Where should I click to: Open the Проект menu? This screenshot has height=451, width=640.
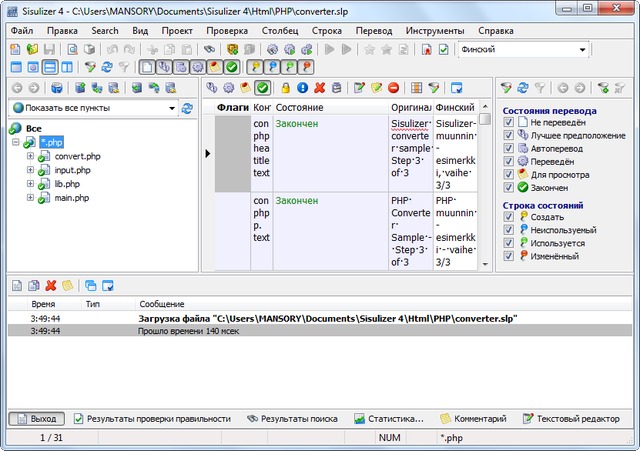pos(177,31)
